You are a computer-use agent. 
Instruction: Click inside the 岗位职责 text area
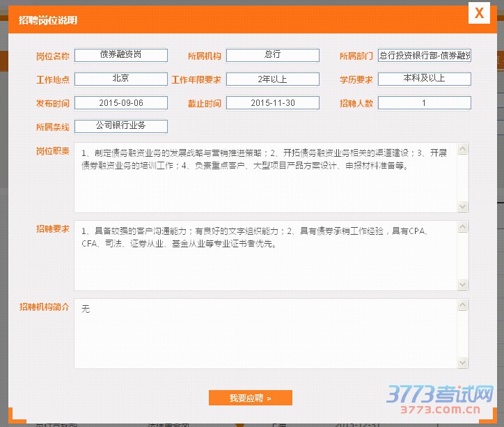click(x=266, y=185)
